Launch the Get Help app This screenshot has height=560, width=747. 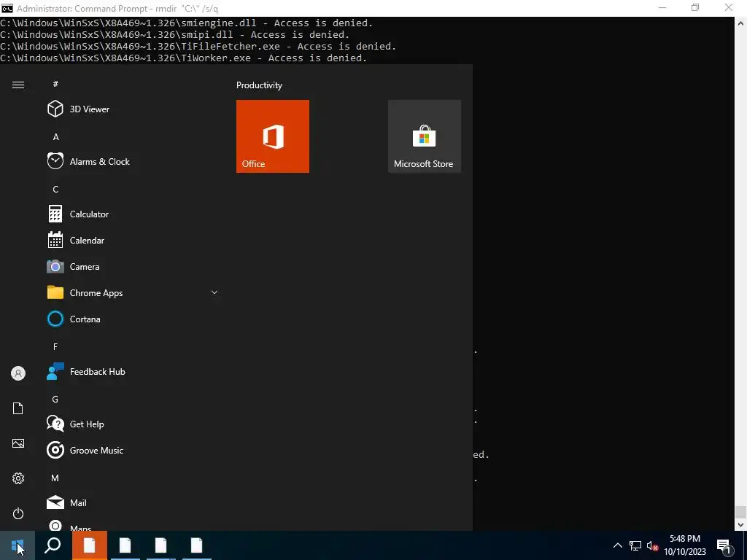(133, 424)
